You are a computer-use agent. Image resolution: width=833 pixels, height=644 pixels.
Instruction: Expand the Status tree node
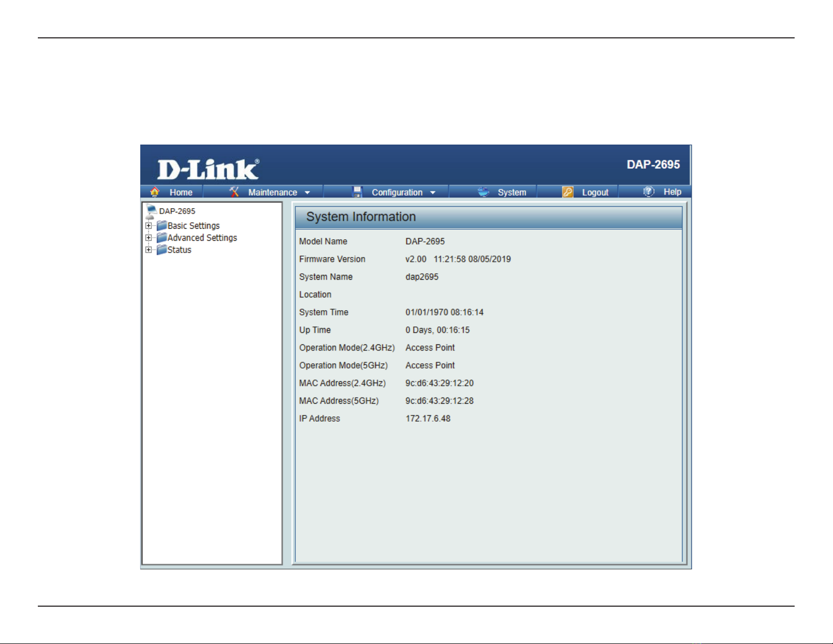click(x=149, y=250)
